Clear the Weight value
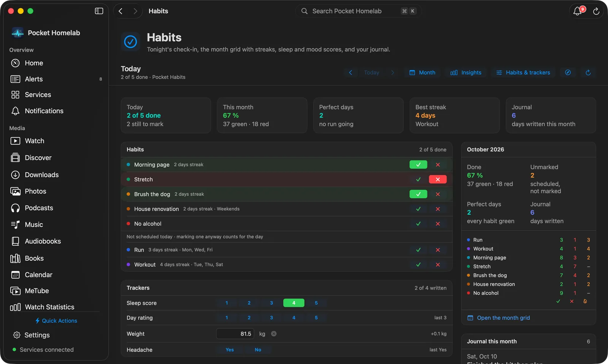608x364 pixels. tap(274, 334)
